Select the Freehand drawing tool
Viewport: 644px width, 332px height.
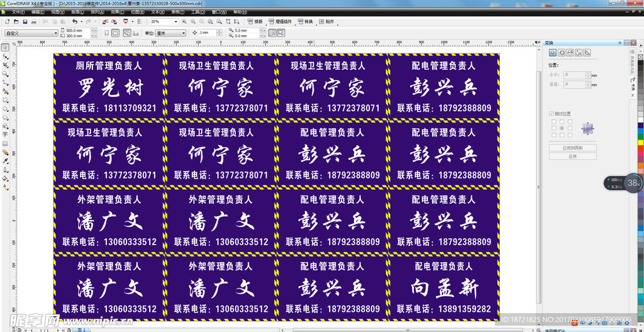click(x=5, y=82)
